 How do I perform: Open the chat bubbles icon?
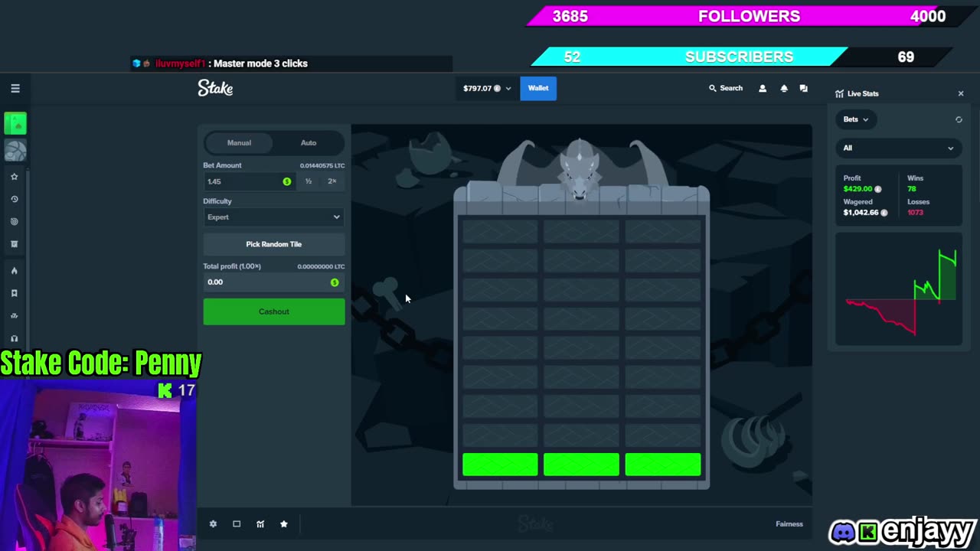[804, 89]
